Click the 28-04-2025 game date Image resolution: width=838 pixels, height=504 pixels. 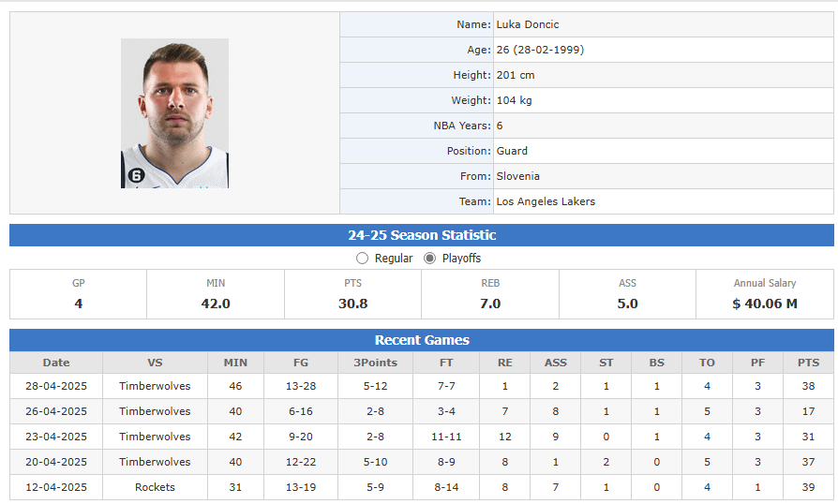click(x=56, y=386)
